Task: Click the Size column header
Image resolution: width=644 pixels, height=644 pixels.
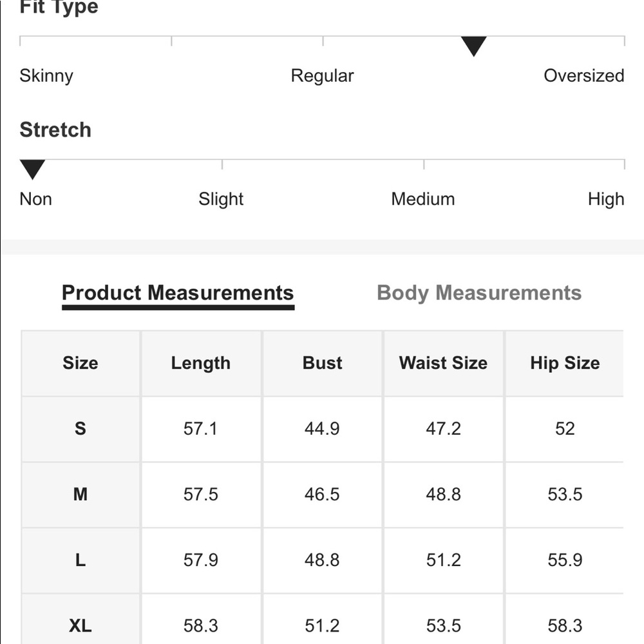Action: [80, 363]
